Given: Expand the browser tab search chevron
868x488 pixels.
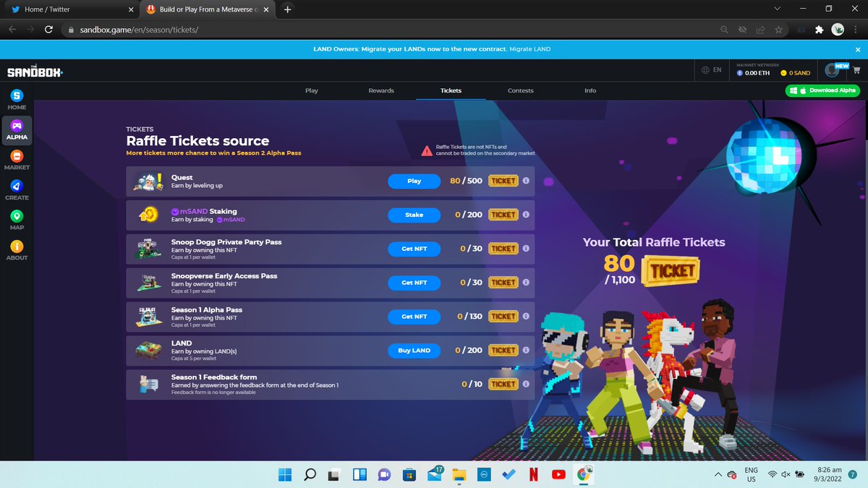Looking at the screenshot, I should click(777, 9).
